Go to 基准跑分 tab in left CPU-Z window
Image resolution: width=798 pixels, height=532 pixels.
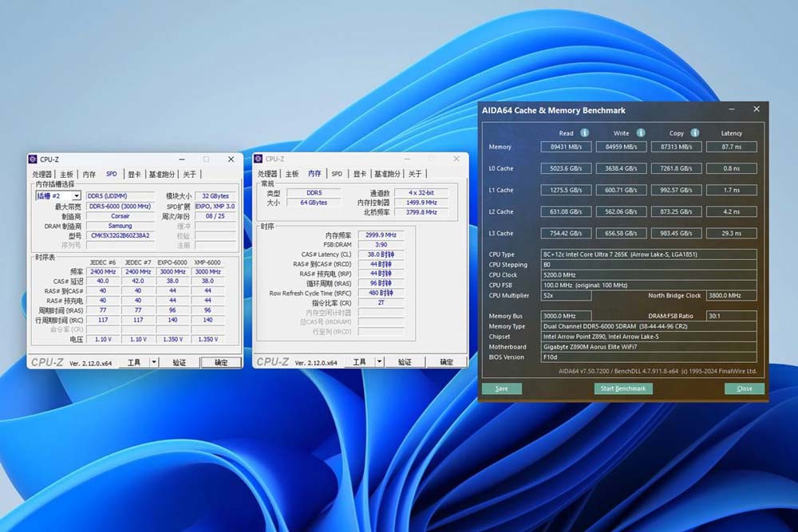162,174
